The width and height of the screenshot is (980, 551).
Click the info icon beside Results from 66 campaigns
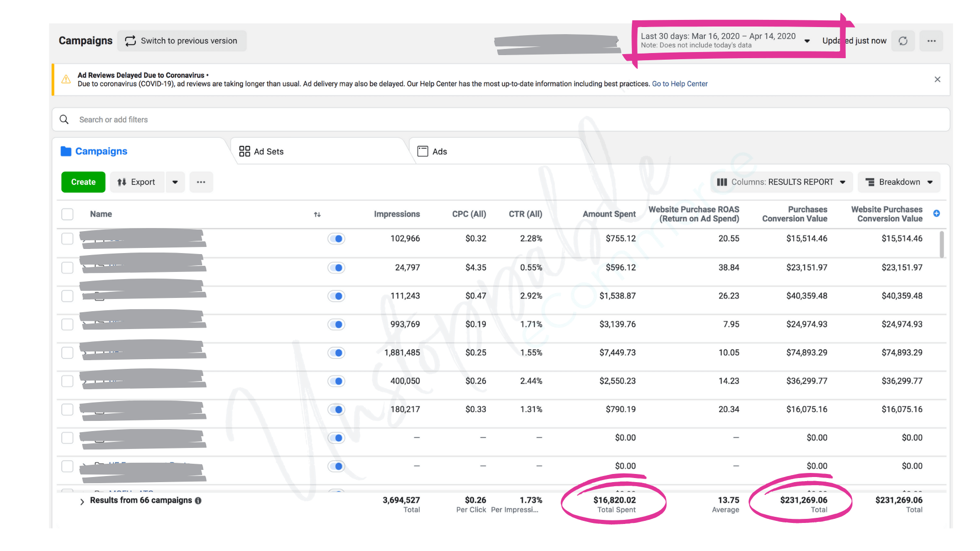pos(199,501)
